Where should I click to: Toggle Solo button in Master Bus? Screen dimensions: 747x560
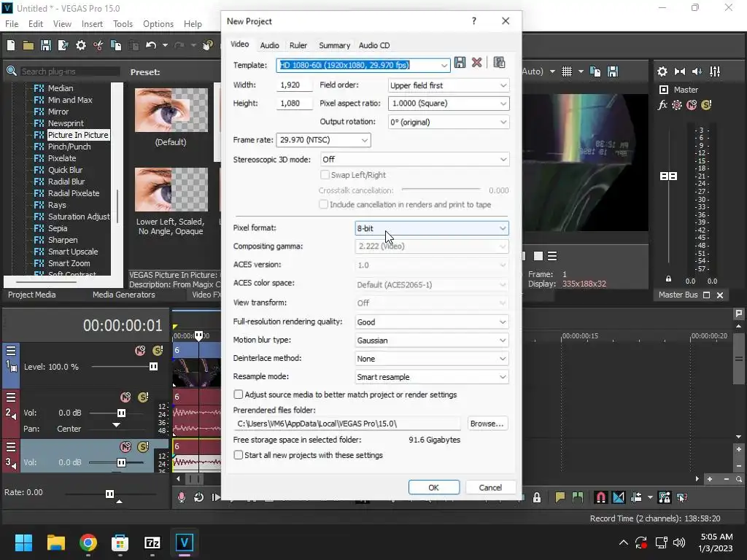coord(706,105)
